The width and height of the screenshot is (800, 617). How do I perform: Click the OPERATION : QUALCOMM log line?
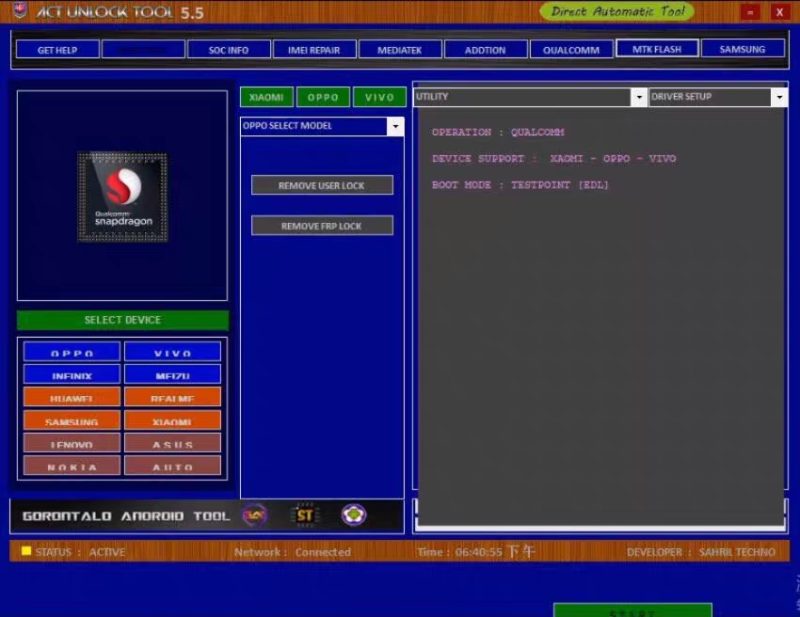pyautogui.click(x=498, y=132)
